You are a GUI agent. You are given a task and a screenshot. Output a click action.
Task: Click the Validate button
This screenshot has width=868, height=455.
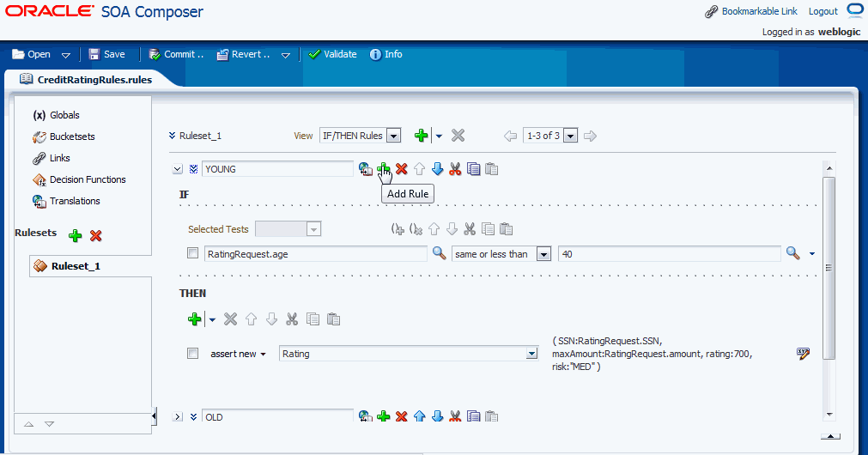click(332, 54)
